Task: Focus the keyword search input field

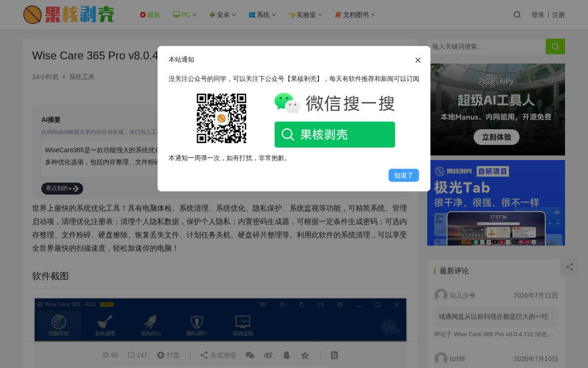Action: pyautogui.click(x=486, y=46)
